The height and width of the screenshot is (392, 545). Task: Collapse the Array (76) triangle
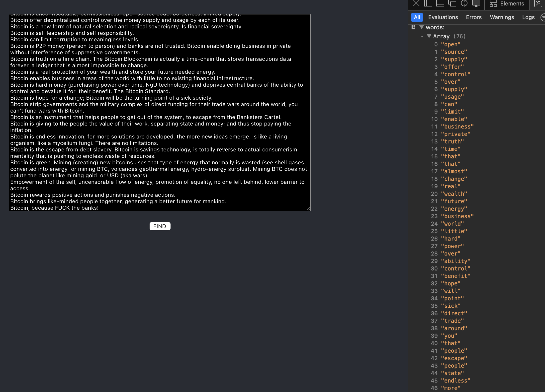pos(429,36)
